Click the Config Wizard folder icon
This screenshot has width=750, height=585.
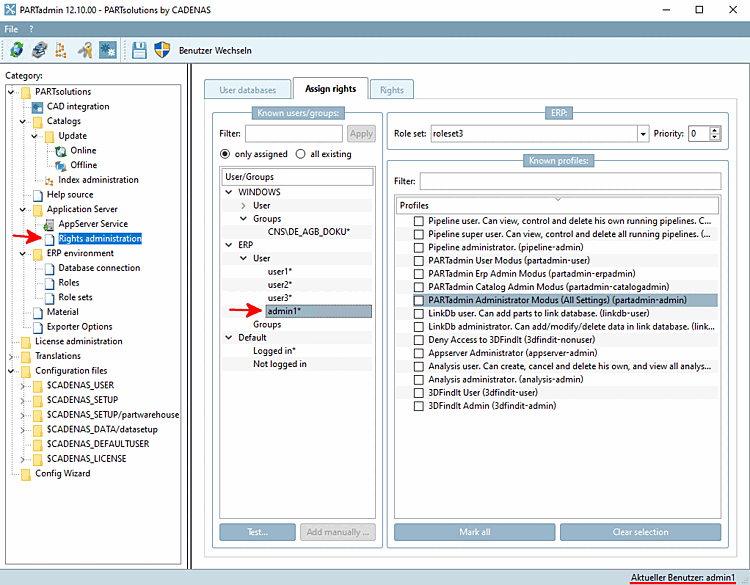[26, 474]
